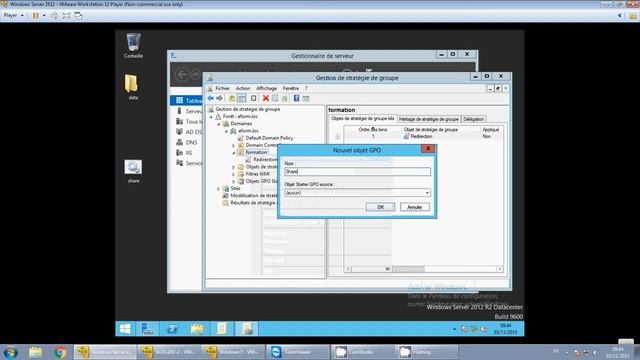
Task: Open host Windows 7 Start orb
Action: [x=10, y=352]
